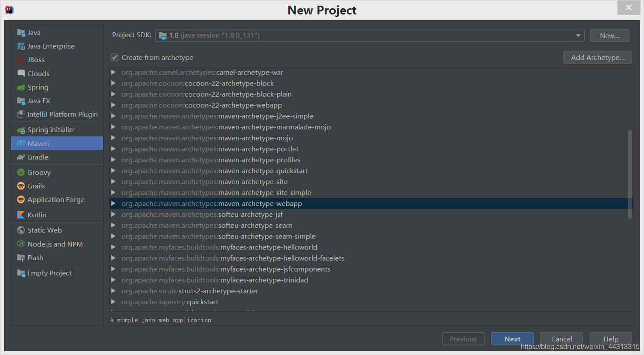Select the Java folder icon in sidebar
Screen dimensions: 644x355
[21, 33]
